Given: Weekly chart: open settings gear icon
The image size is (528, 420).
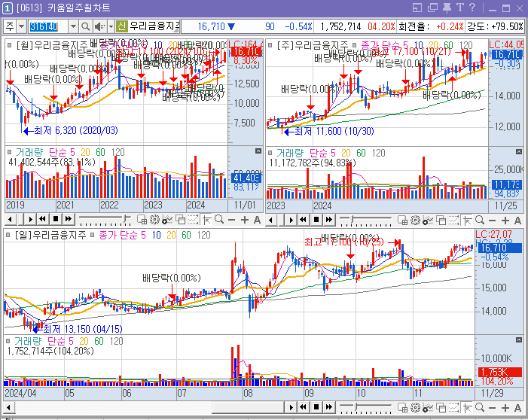Looking at the screenshot, I should point(415,221).
